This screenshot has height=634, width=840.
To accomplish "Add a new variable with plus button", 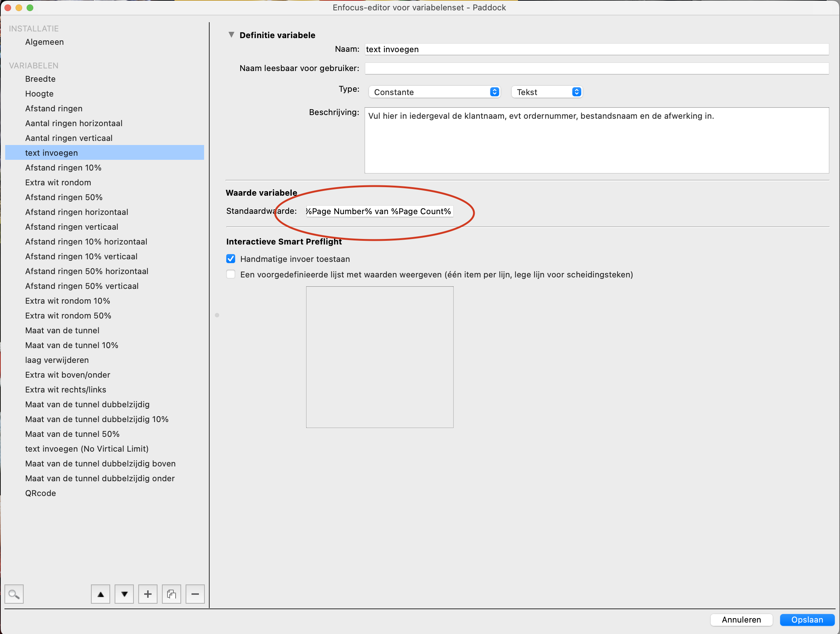I will (x=148, y=594).
